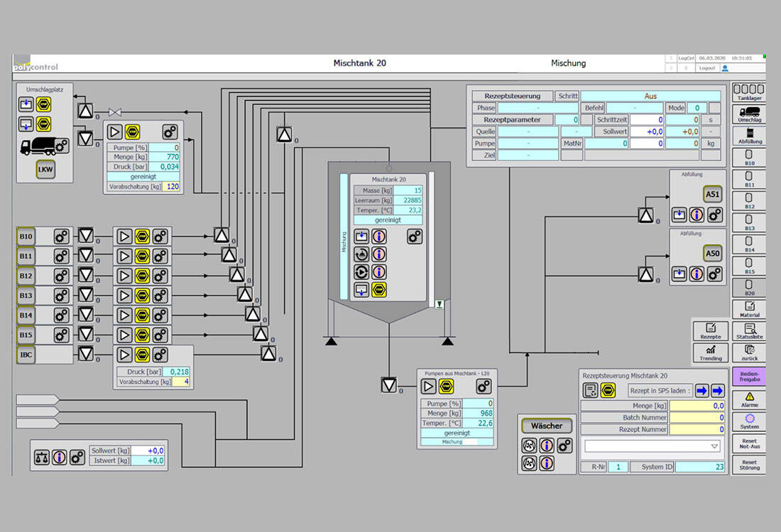The width and height of the screenshot is (781, 532).
Task: Click circular play icon in Mischtank 20 panel
Action: (x=361, y=272)
